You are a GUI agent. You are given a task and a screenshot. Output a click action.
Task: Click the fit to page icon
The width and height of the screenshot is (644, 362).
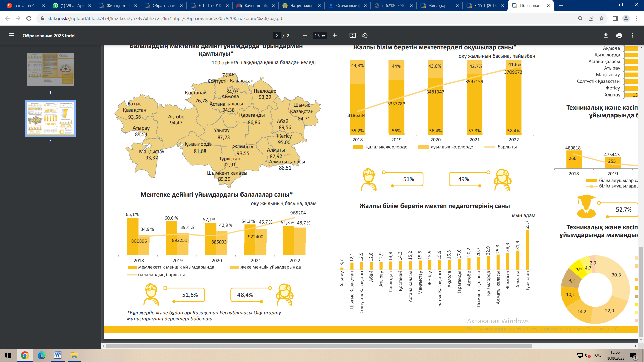click(x=352, y=35)
